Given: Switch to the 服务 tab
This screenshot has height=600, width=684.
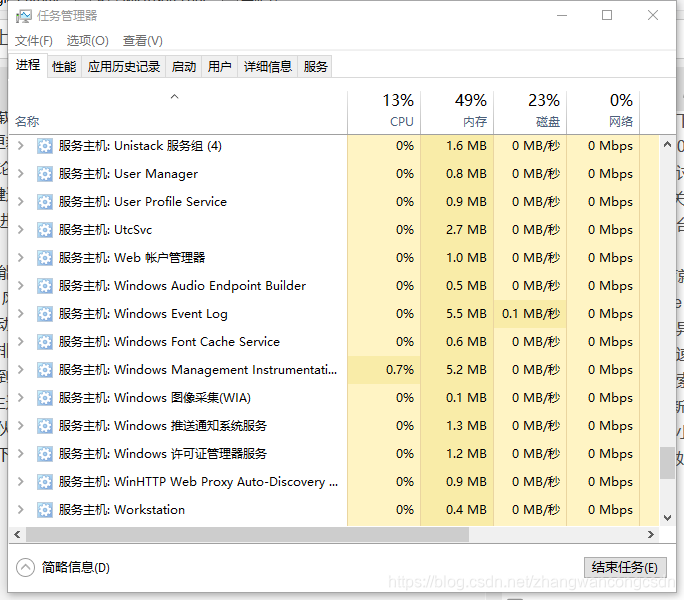Looking at the screenshot, I should click(x=315, y=67).
